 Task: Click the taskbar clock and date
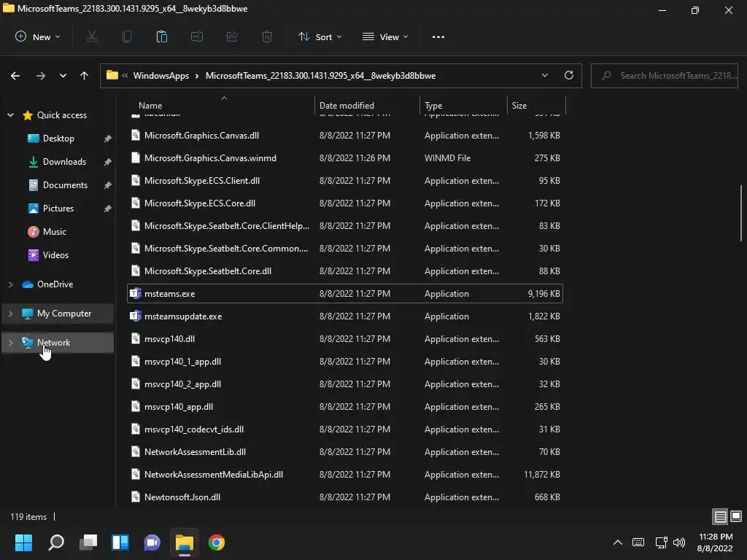pyautogui.click(x=715, y=542)
